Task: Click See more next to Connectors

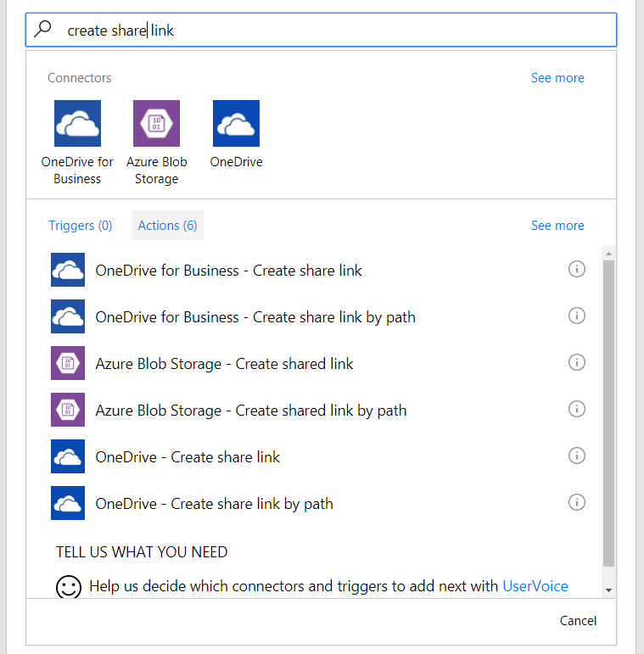Action: [x=557, y=78]
